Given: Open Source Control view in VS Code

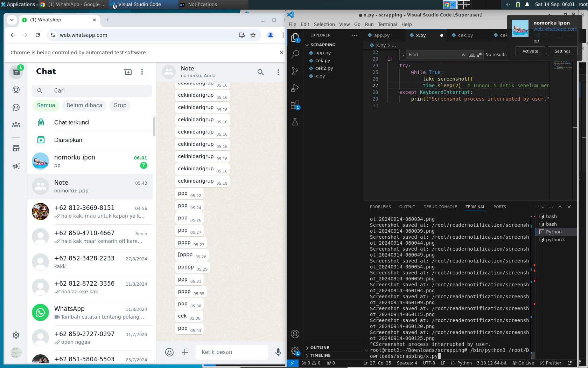Looking at the screenshot, I should click(295, 71).
